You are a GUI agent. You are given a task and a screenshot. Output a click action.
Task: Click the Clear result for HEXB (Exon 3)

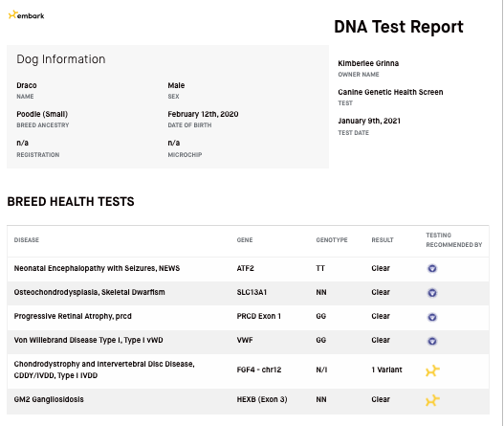(381, 399)
